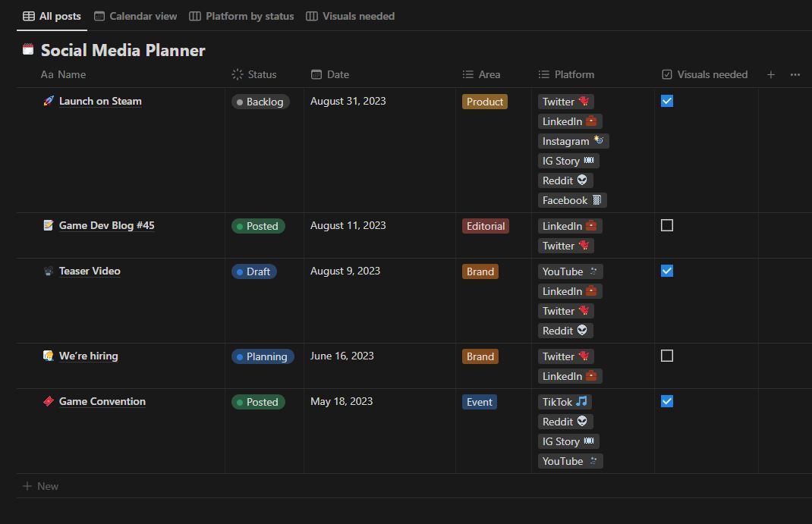Open the Platform by status tab
This screenshot has height=524, width=812.
(x=241, y=15)
